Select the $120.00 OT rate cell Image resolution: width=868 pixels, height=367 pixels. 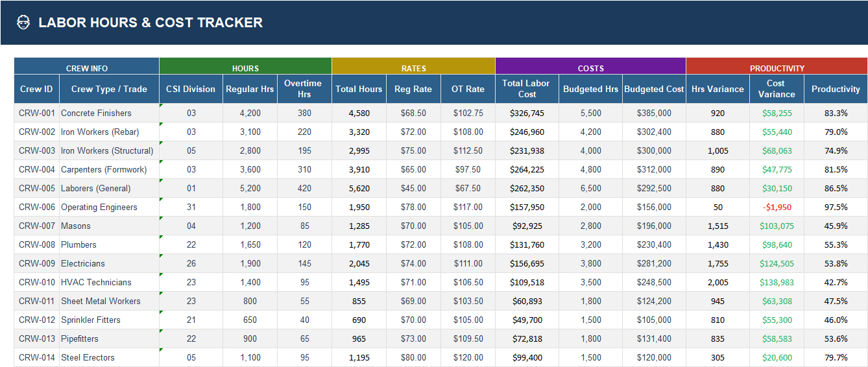[468, 357]
